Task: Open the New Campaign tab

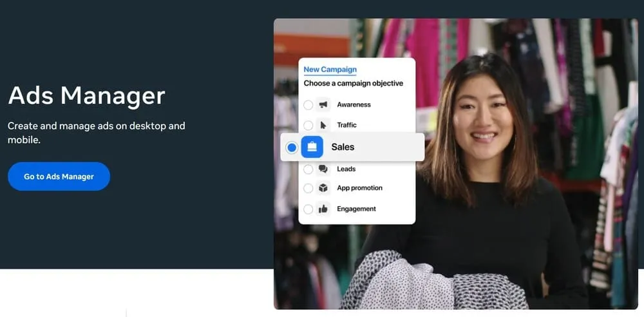Action: coord(330,70)
